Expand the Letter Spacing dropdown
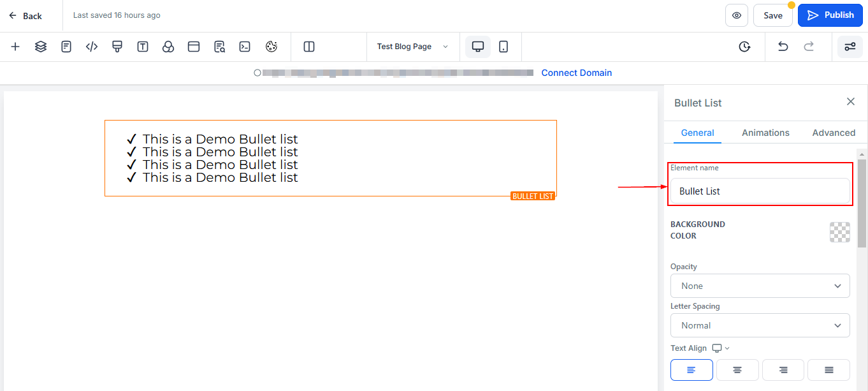Screen dimensions: 868x391 coord(760,325)
